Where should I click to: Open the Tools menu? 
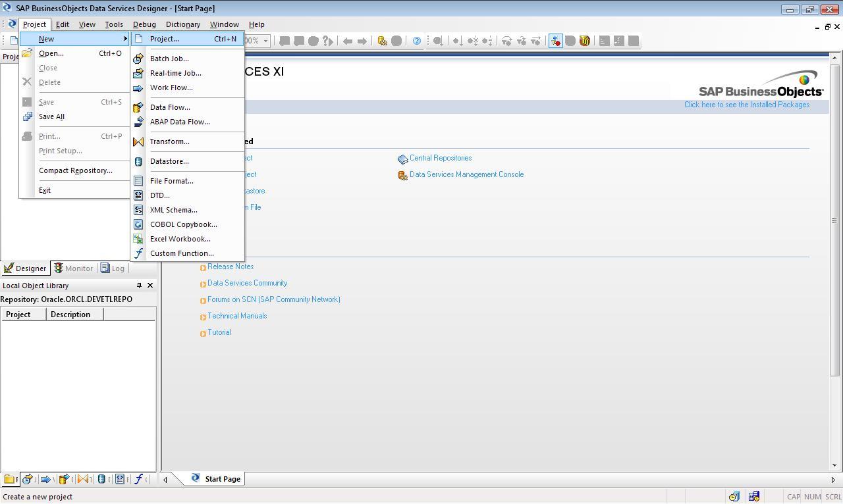pyautogui.click(x=114, y=24)
